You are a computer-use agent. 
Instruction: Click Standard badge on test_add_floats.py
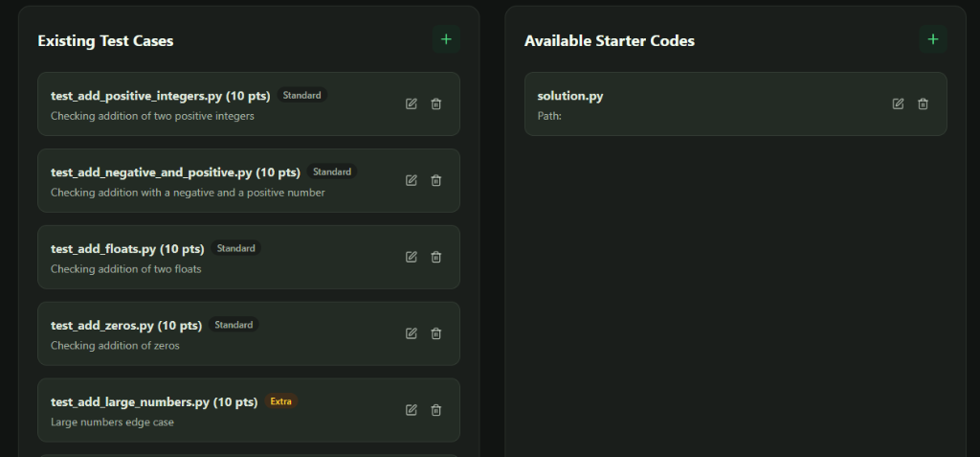pos(235,248)
